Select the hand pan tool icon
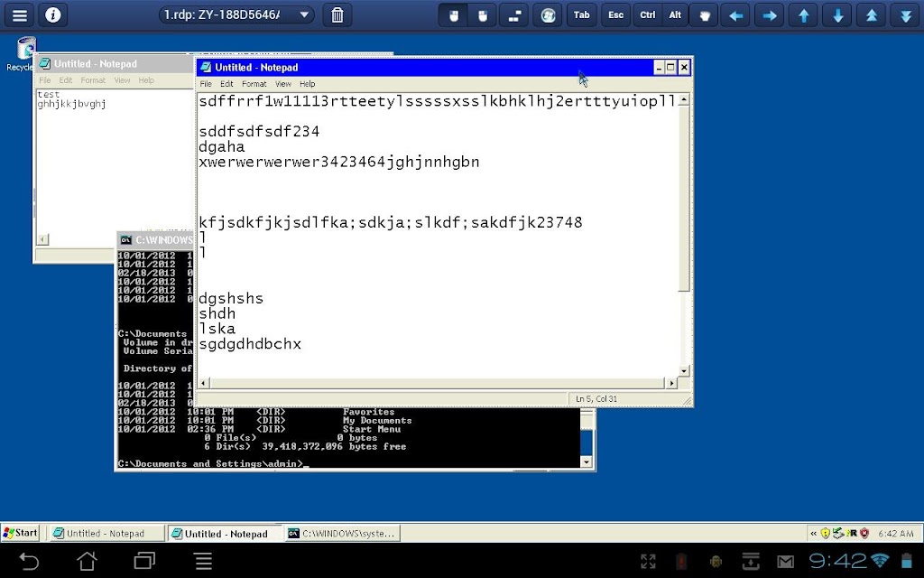This screenshot has height=578, width=924. click(705, 15)
